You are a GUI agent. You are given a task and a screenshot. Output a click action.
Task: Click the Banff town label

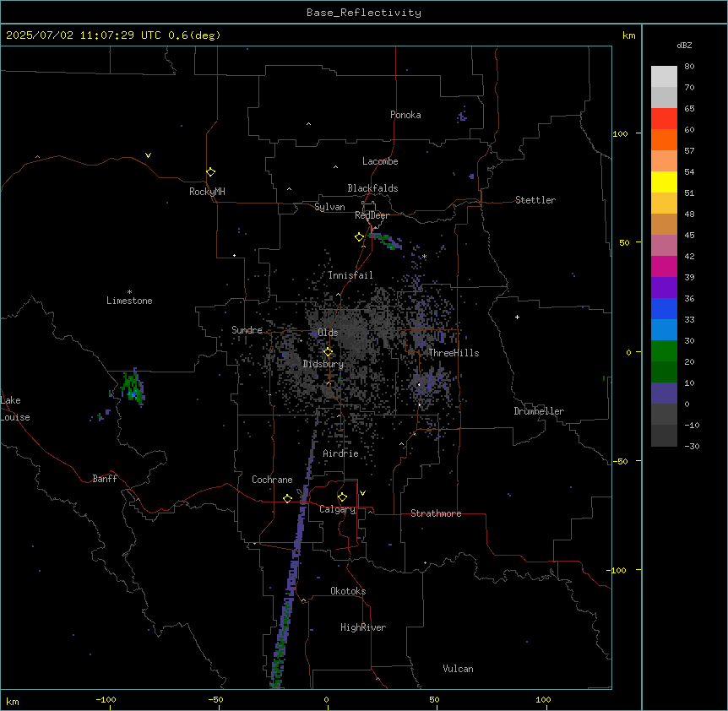point(105,479)
